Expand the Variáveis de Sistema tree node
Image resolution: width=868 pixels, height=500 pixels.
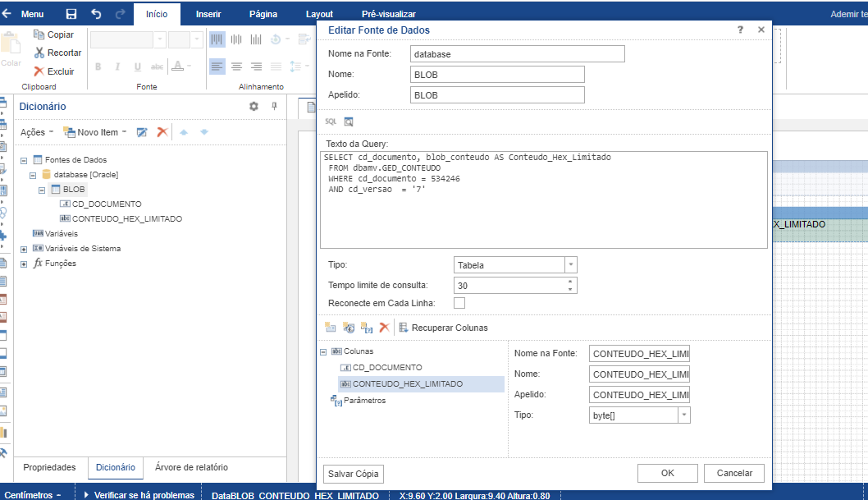pos(24,249)
